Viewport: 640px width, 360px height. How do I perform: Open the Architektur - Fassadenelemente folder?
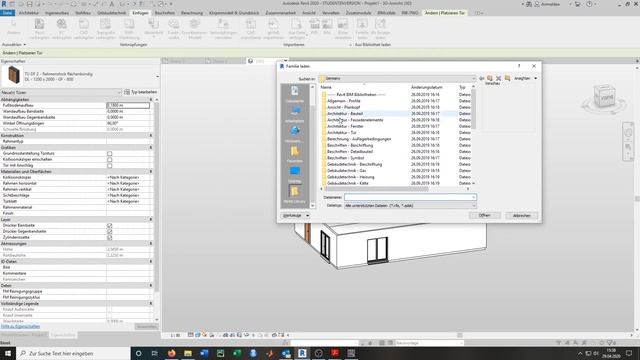pos(355,120)
